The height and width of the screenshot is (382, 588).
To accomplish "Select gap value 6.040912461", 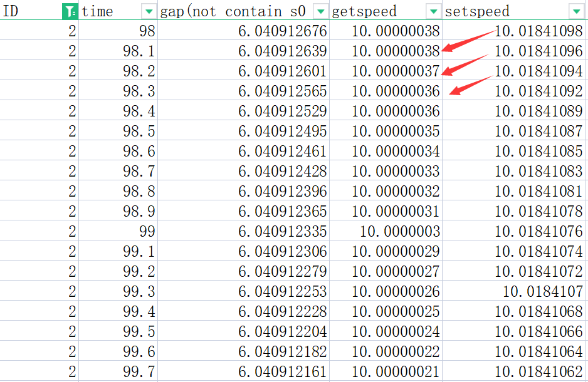I will (243, 150).
